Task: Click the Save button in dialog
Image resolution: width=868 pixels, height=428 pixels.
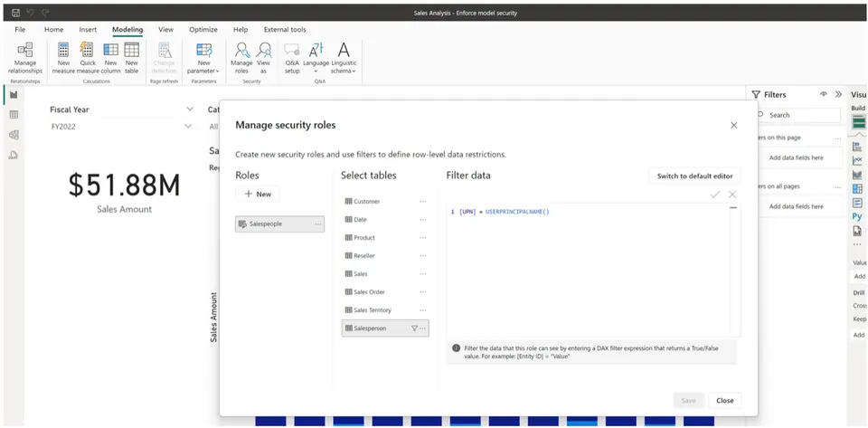Action: coord(689,400)
